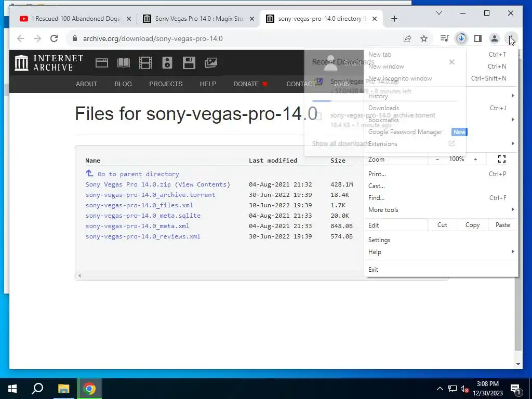Click the share this page icon
This screenshot has width=532, height=399.
tap(407, 38)
